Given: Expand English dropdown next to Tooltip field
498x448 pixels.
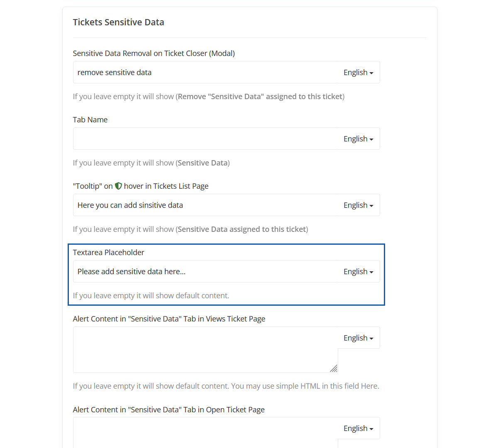Looking at the screenshot, I should point(359,205).
